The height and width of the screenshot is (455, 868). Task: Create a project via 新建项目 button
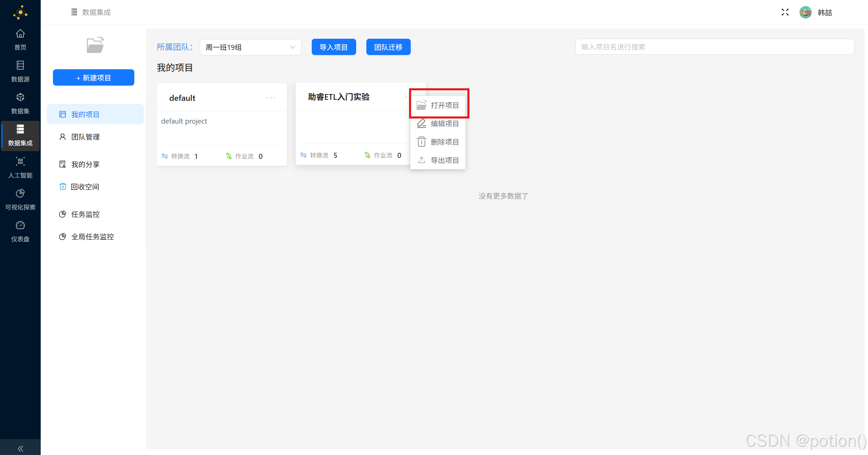(x=93, y=77)
